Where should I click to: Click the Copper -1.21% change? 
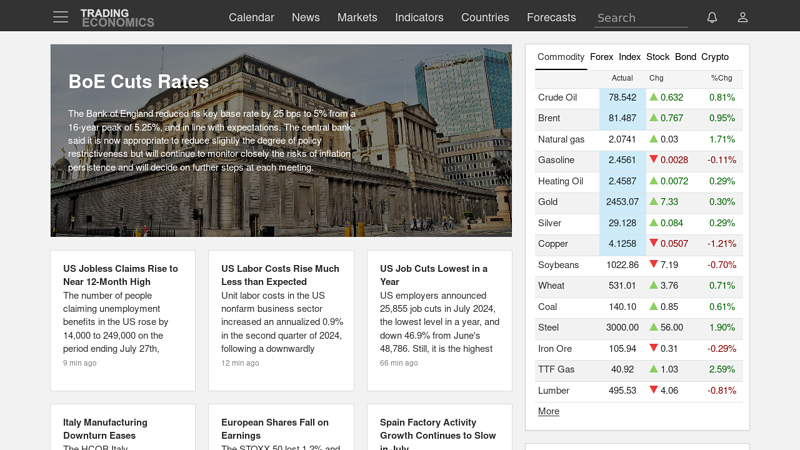point(721,243)
